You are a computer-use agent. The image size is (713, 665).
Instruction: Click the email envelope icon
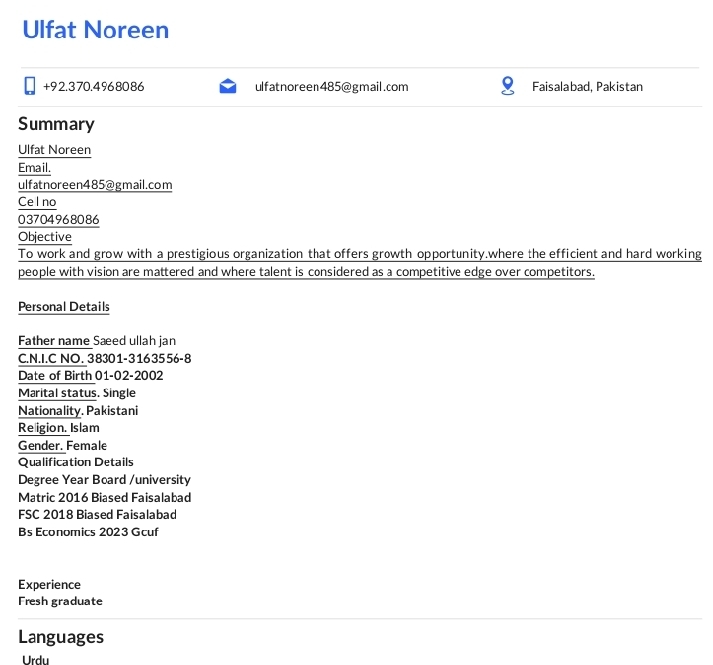(x=228, y=86)
